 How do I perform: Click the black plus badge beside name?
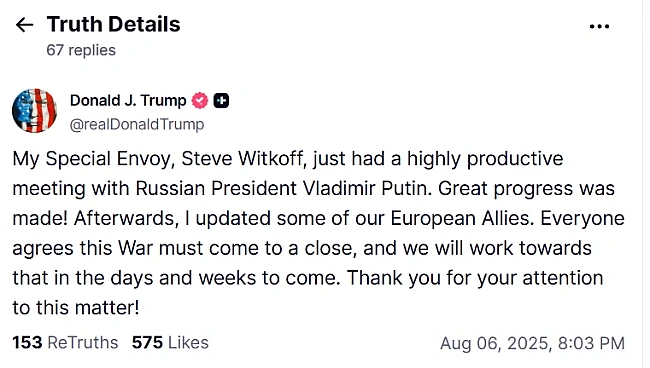coord(221,100)
